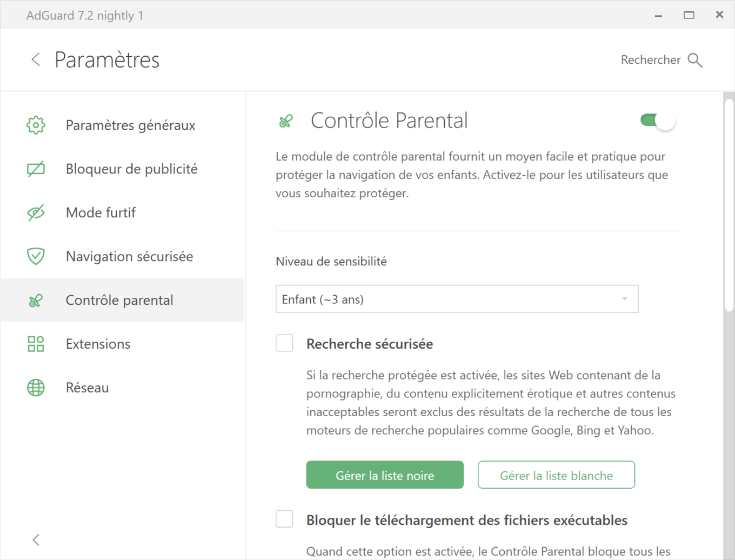
Task: Collapse the sidebar with bottom-left arrow
Action: pyautogui.click(x=36, y=539)
